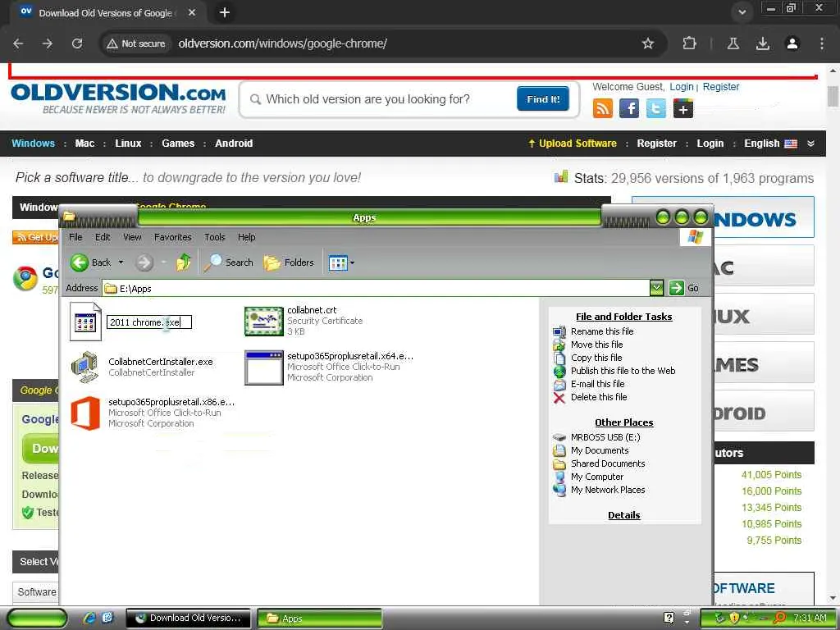Bookmark this page with the star icon

point(648,43)
